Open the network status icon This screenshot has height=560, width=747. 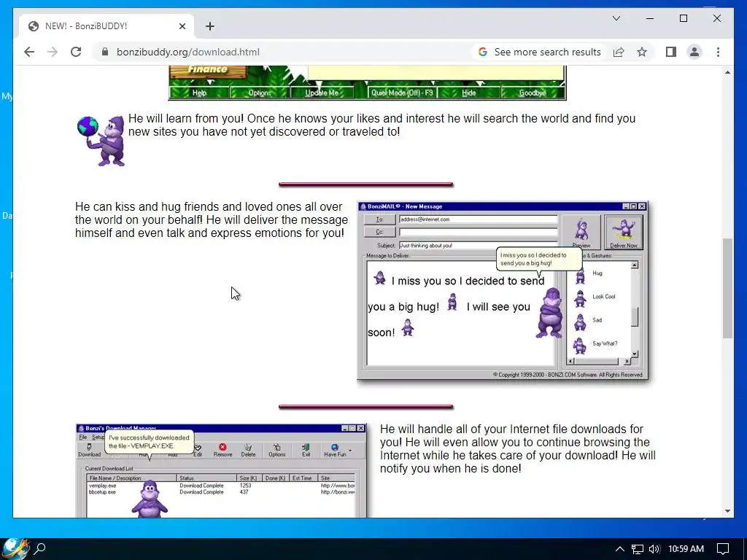point(637,549)
